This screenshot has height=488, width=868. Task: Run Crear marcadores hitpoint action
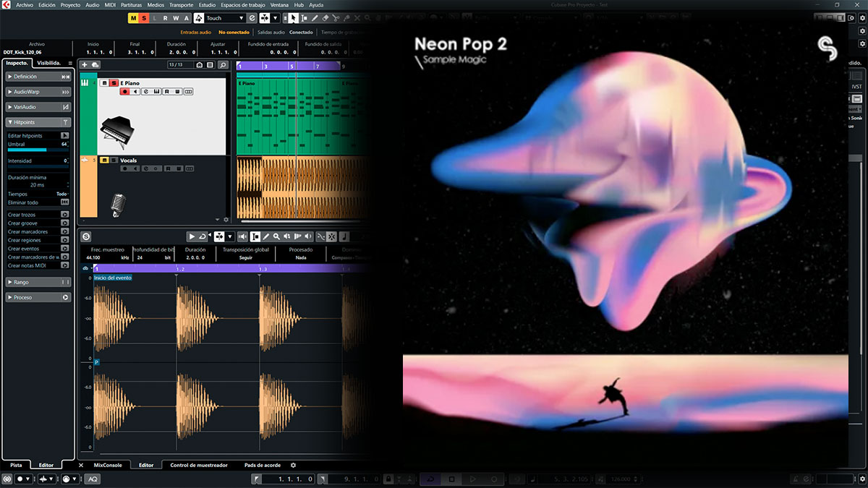tap(65, 232)
